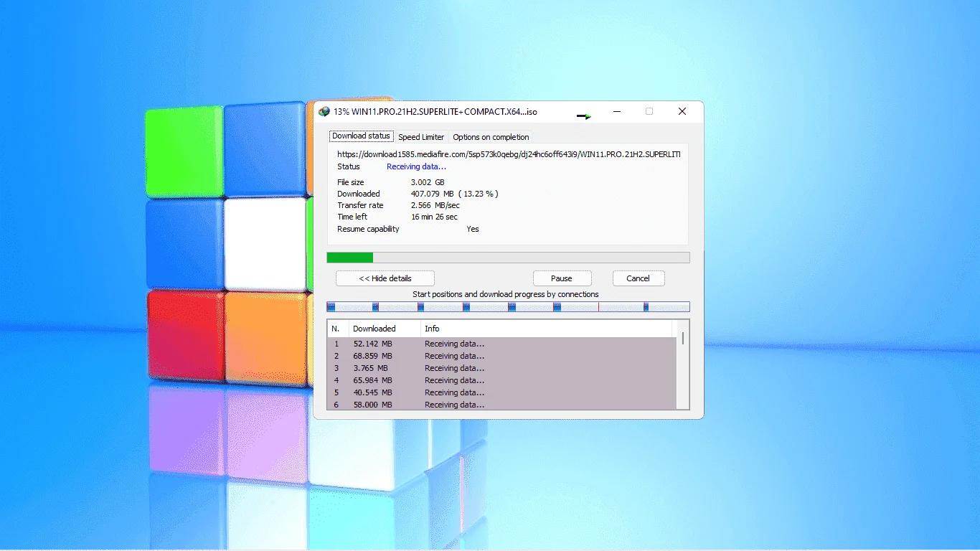Close the download window
This screenshot has height=551, width=980.
(682, 112)
